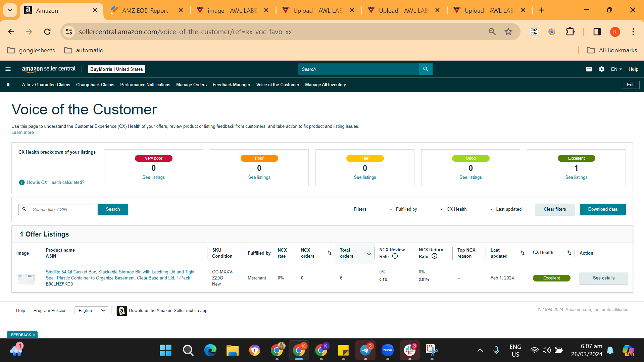
Task: Open the messages envelope icon
Action: [x=589, y=69]
